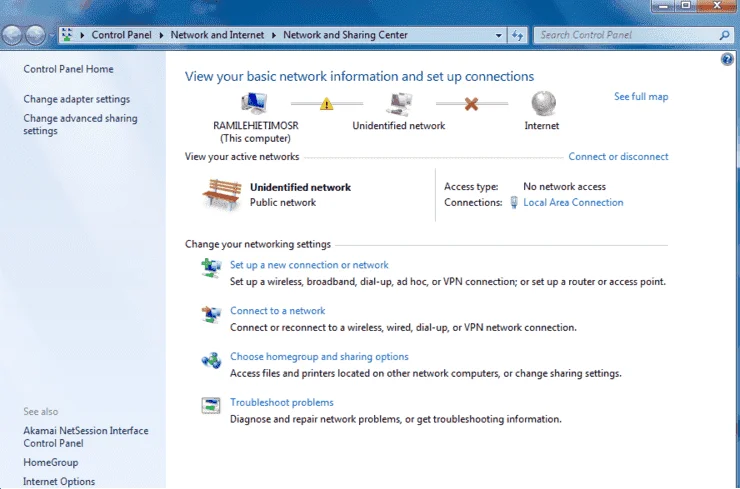Screen dimensions: 740x489
Task: Select Network and Internet breadcrumb
Action: [217, 35]
